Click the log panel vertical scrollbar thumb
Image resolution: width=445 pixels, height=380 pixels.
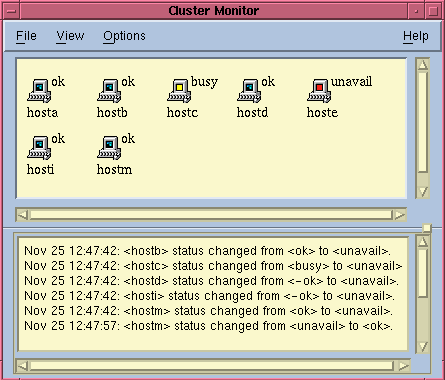pyautogui.click(x=423, y=272)
